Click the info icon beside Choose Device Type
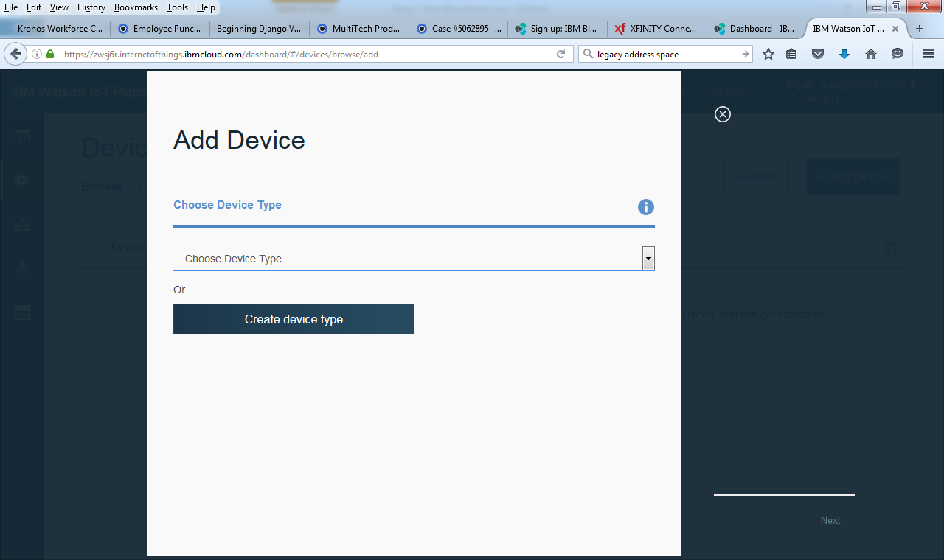944x560 pixels. click(645, 207)
